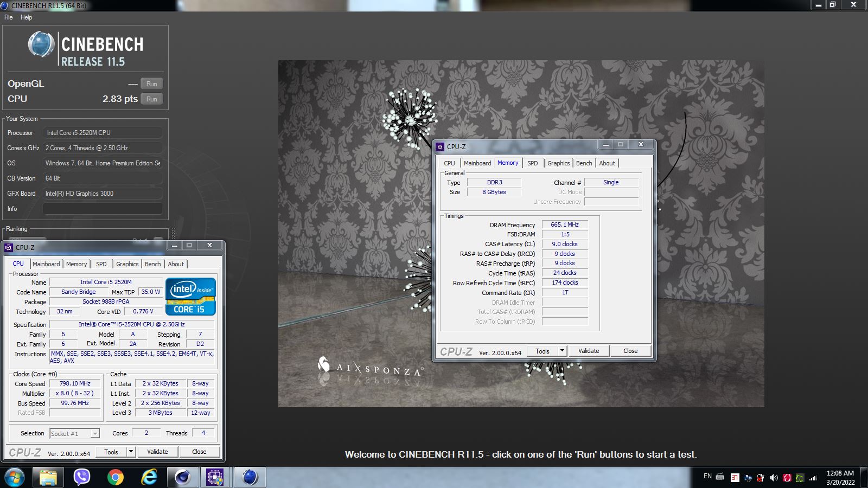Click the Level 3 cache 3 MBytes value
The width and height of the screenshot is (868, 488).
click(161, 413)
